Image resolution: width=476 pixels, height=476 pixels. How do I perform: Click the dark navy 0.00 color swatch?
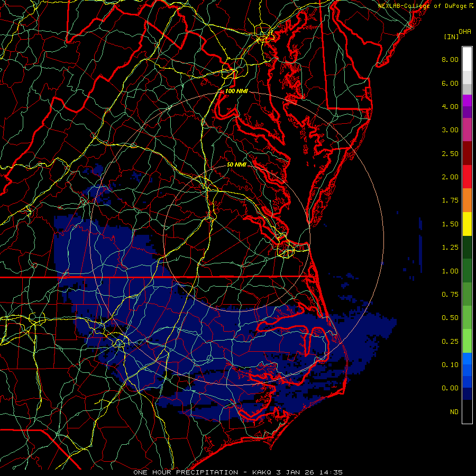pyautogui.click(x=467, y=394)
